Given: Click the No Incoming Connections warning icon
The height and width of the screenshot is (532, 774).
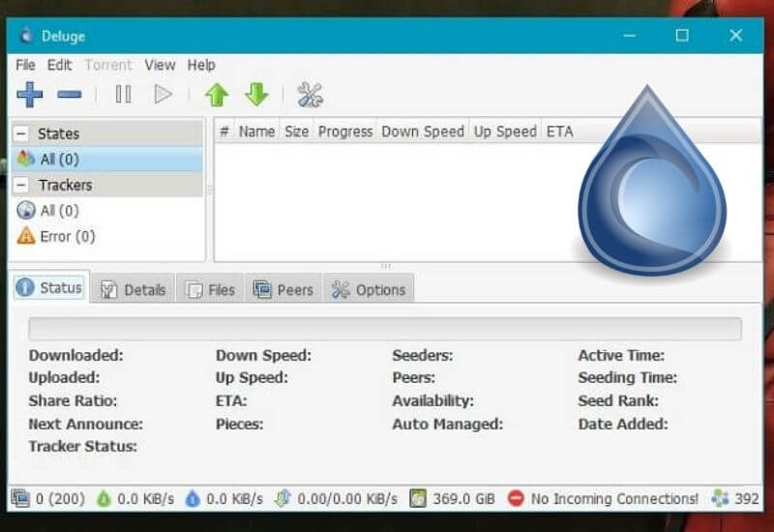Looking at the screenshot, I should pos(516,499).
